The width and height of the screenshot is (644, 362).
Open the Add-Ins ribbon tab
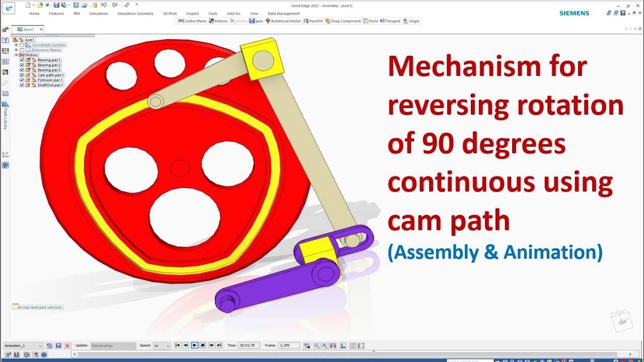pos(233,14)
